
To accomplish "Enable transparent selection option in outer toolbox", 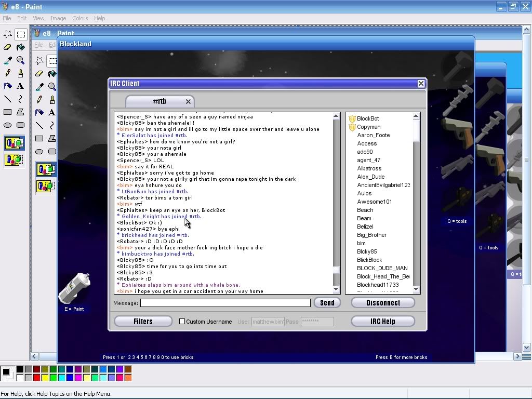I will click(x=14, y=159).
